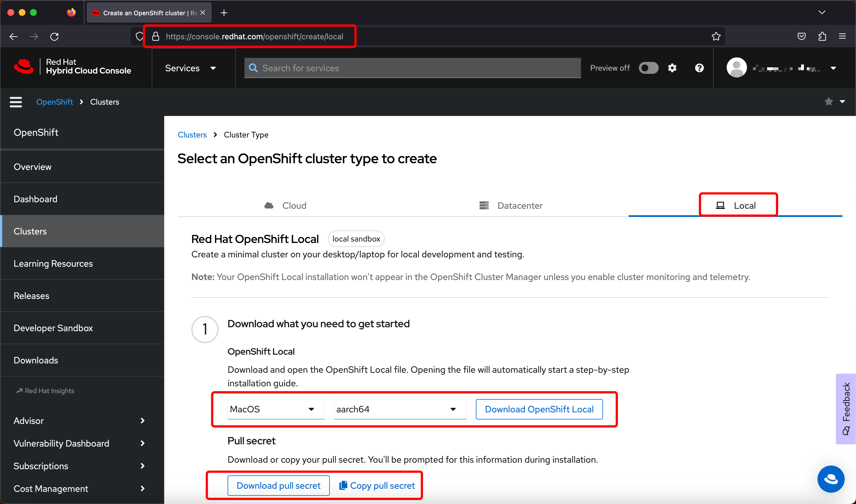Open the MacOS operating system dropdown
The height and width of the screenshot is (504, 856).
(276, 409)
